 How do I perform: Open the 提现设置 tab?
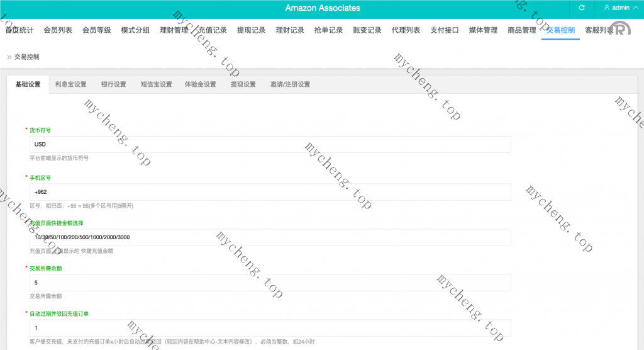tap(243, 84)
